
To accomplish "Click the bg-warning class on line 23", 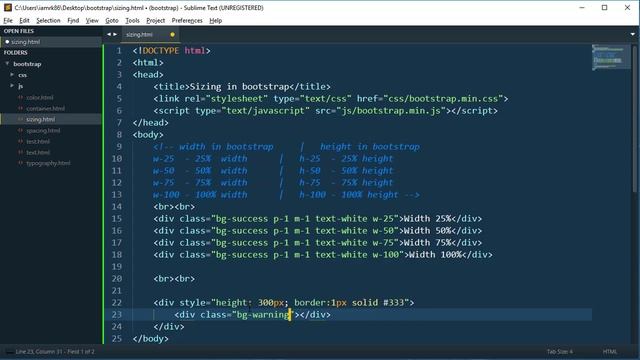I will [x=263, y=315].
